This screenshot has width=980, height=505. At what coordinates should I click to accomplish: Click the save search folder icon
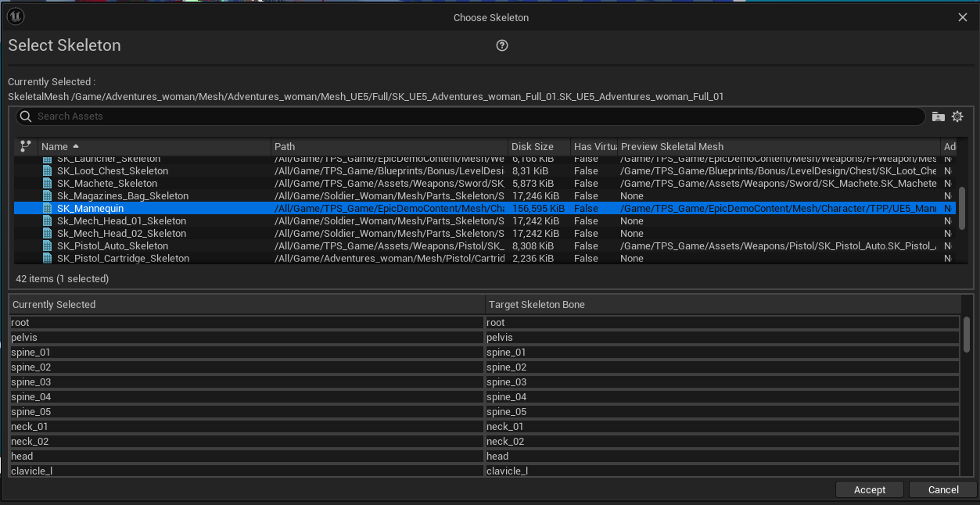[x=939, y=116]
